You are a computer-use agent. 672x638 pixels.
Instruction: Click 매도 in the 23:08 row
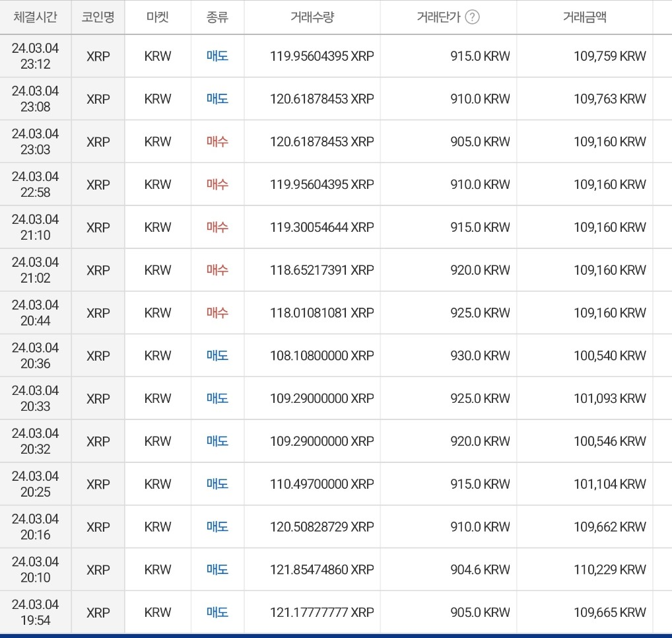click(217, 98)
